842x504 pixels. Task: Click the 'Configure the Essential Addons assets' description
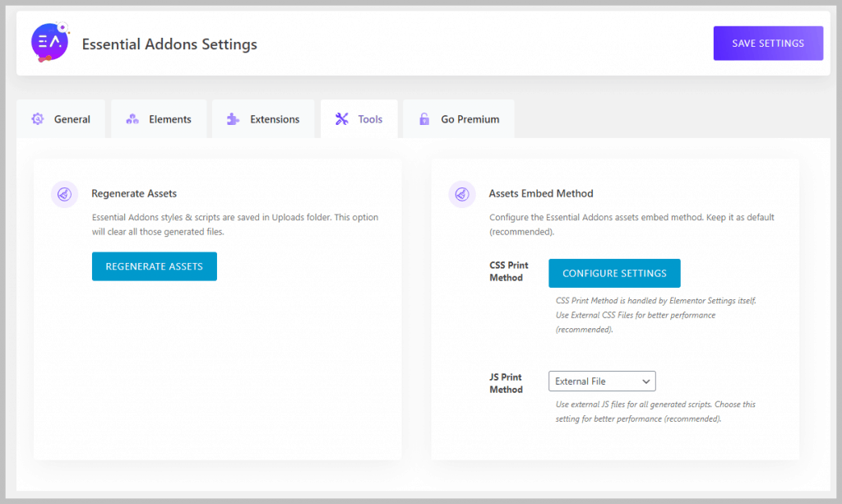click(631, 224)
